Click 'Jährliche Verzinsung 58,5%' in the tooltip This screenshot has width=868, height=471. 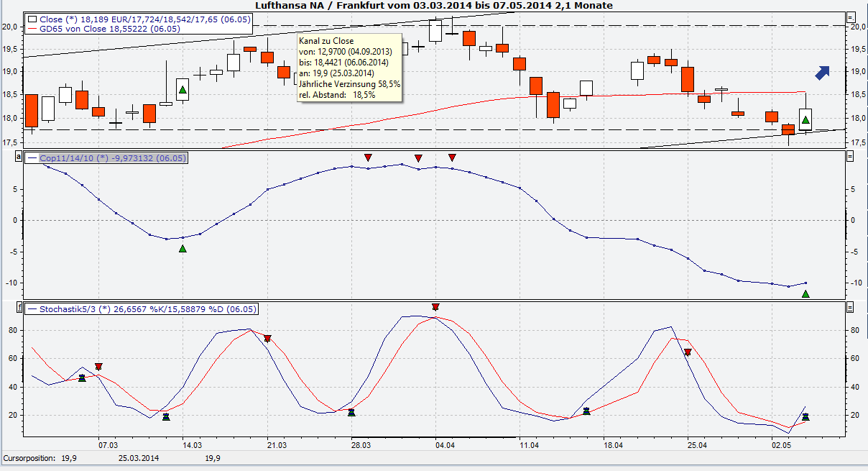349,84
